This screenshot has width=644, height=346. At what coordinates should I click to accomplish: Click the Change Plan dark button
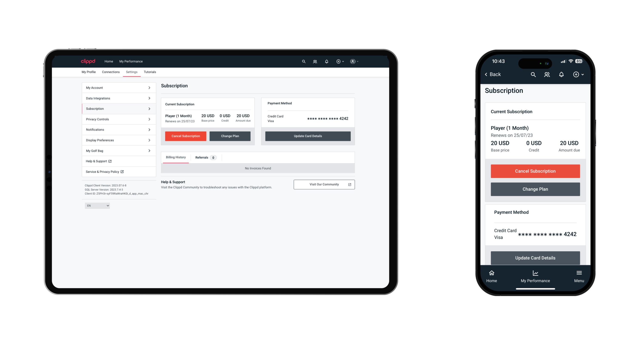coord(230,136)
